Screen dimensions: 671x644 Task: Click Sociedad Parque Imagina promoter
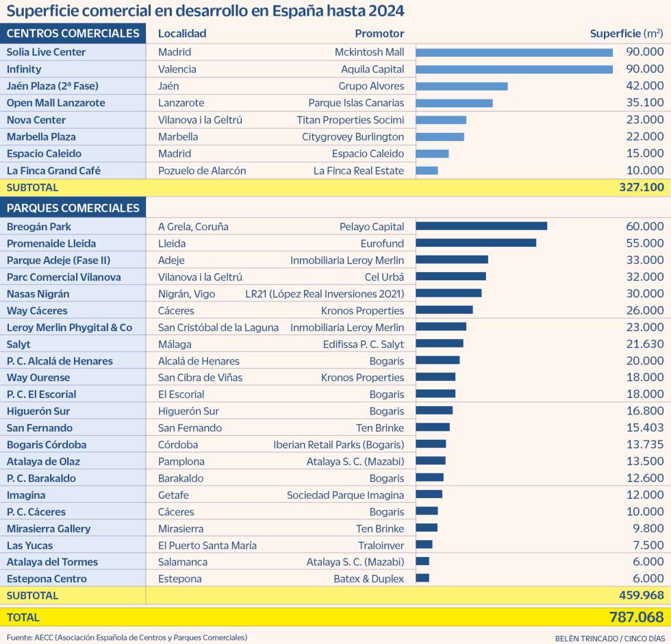click(345, 495)
